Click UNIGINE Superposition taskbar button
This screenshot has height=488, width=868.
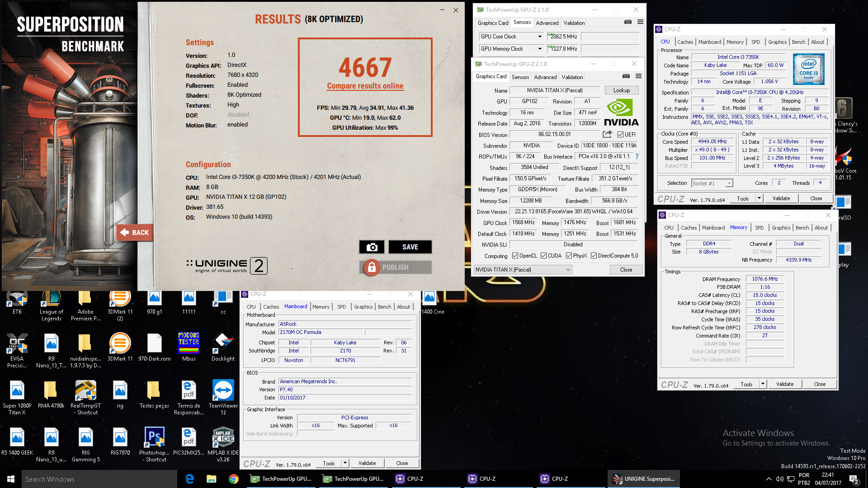pos(643,479)
